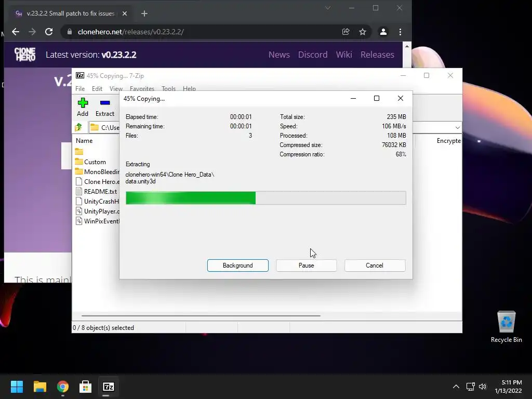This screenshot has width=532, height=399.
Task: Reload the Clone Hero page
Action: point(49,32)
